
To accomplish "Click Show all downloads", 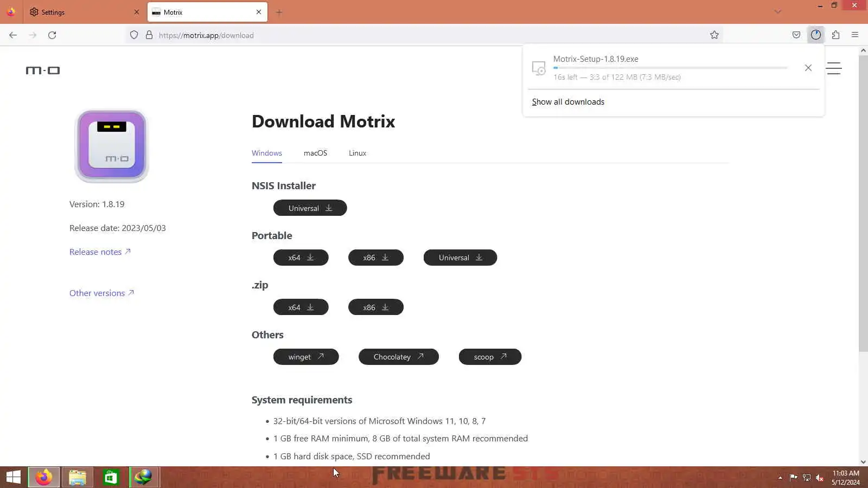I will [x=568, y=102].
